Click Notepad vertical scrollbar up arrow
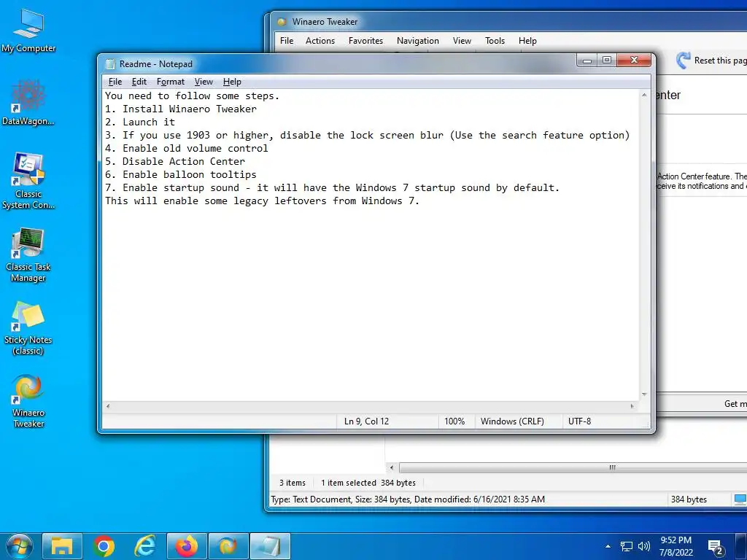This screenshot has width=747, height=560. point(644,96)
